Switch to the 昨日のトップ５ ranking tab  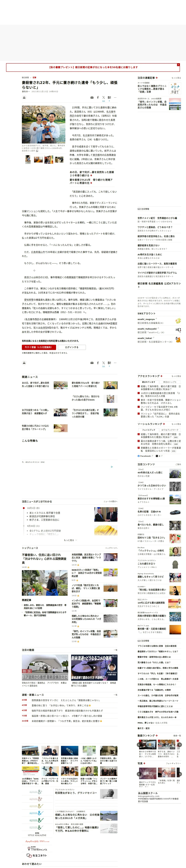click(x=170, y=382)
